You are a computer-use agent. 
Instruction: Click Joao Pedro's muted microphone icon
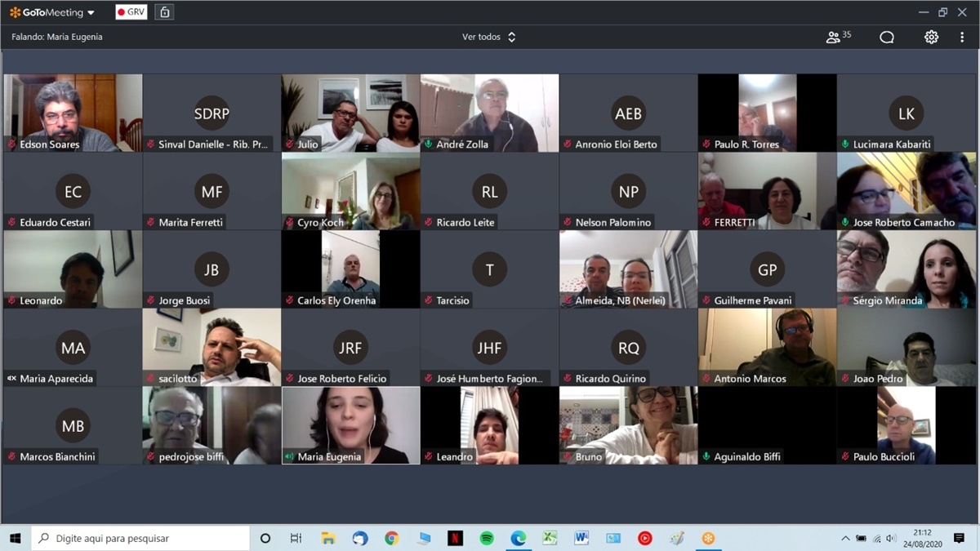tap(845, 379)
